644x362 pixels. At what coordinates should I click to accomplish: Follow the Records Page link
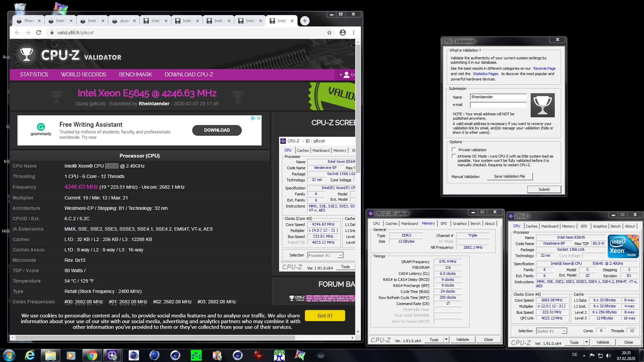544,68
